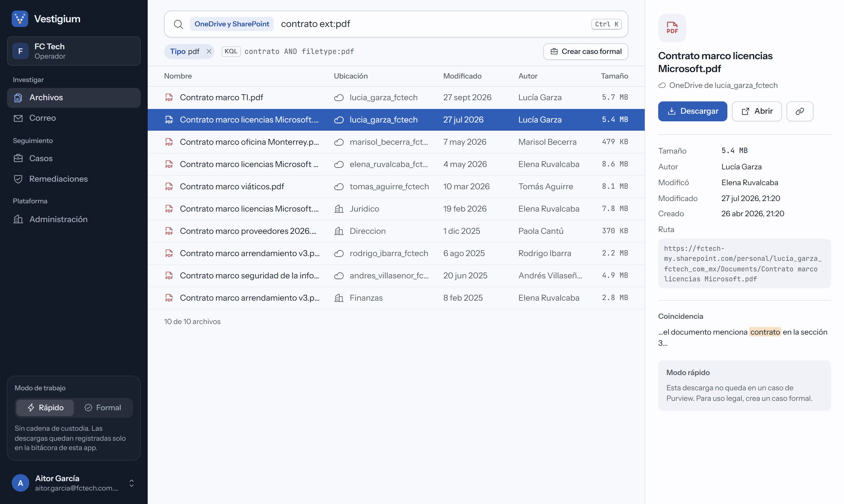Click cloud icon for andres_villasenor location
Viewport: 844px width, 504px height.
(338, 276)
